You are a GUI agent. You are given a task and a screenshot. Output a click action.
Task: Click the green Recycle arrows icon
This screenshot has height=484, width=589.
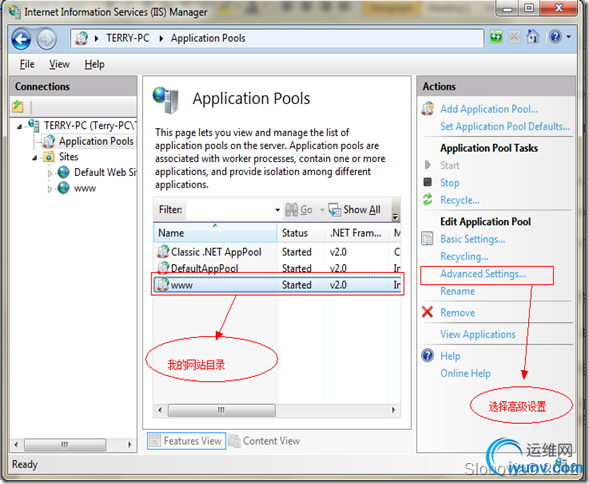coord(427,200)
